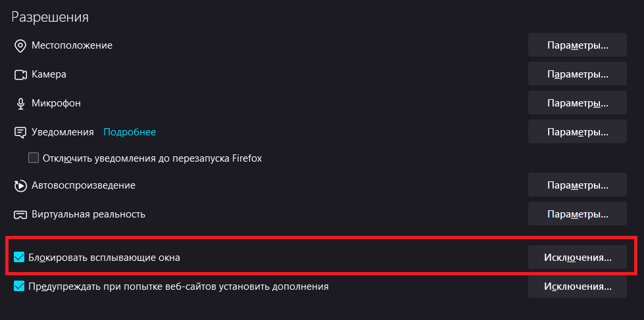644x320 pixels.
Task: Click the Автовоспроизведение autoplay icon
Action: pyautogui.click(x=20, y=185)
